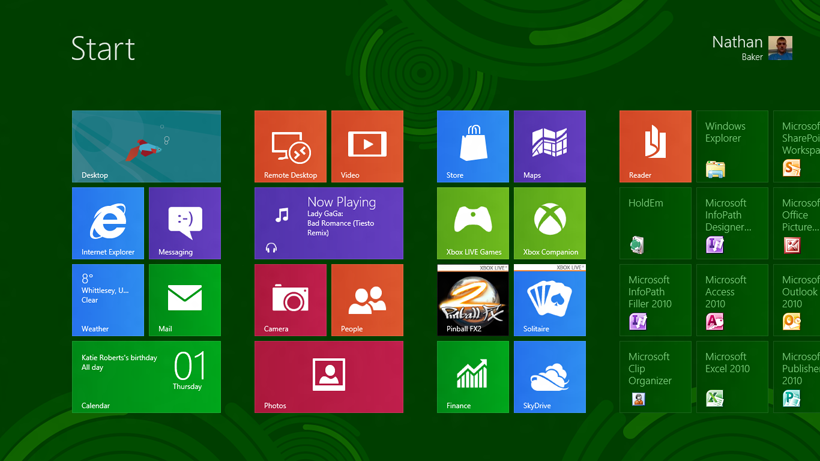Open the Reader tile
The height and width of the screenshot is (461, 820).
655,146
